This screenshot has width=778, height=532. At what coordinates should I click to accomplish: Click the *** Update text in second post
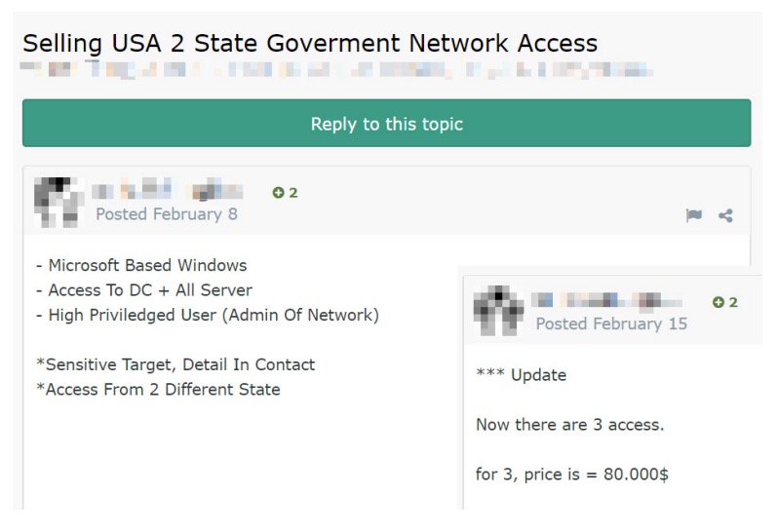[521, 375]
